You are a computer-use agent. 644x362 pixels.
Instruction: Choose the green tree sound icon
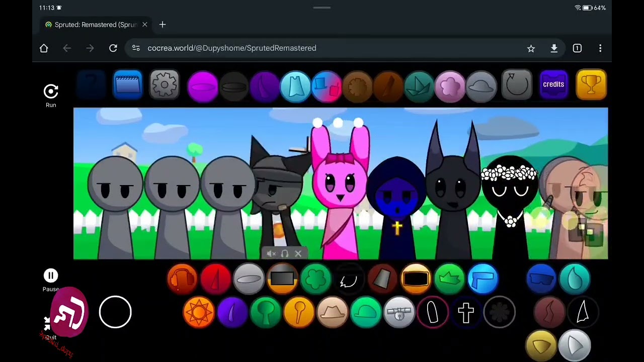[x=266, y=312]
